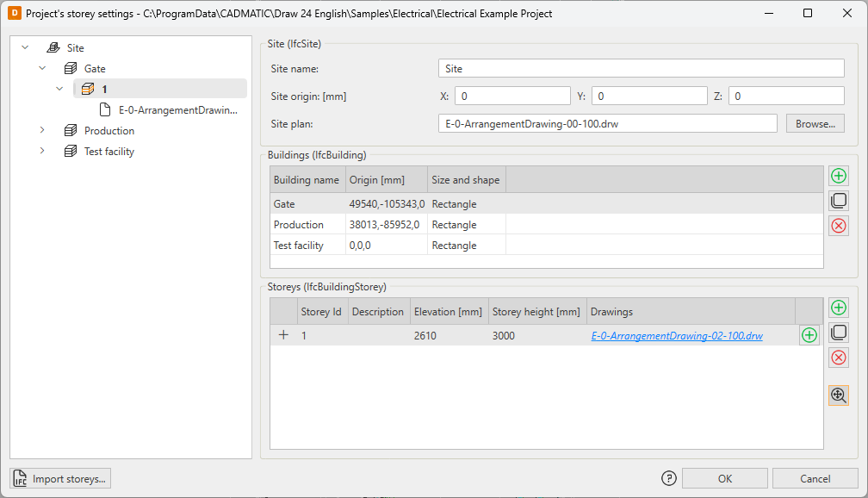Viewport: 868px width, 498px height.
Task: Expand storey 1 row with the plus sign
Action: (x=283, y=336)
